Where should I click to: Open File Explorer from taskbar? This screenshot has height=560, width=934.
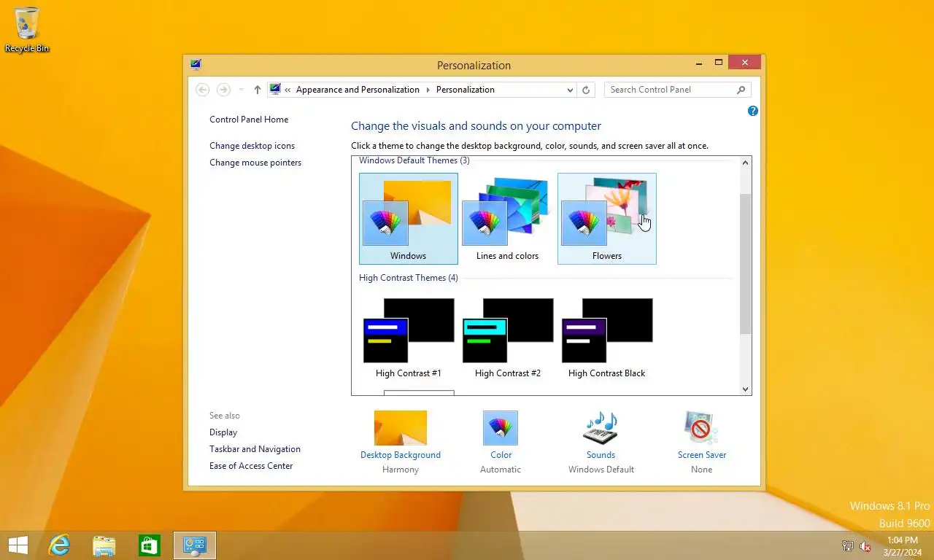[x=104, y=545]
